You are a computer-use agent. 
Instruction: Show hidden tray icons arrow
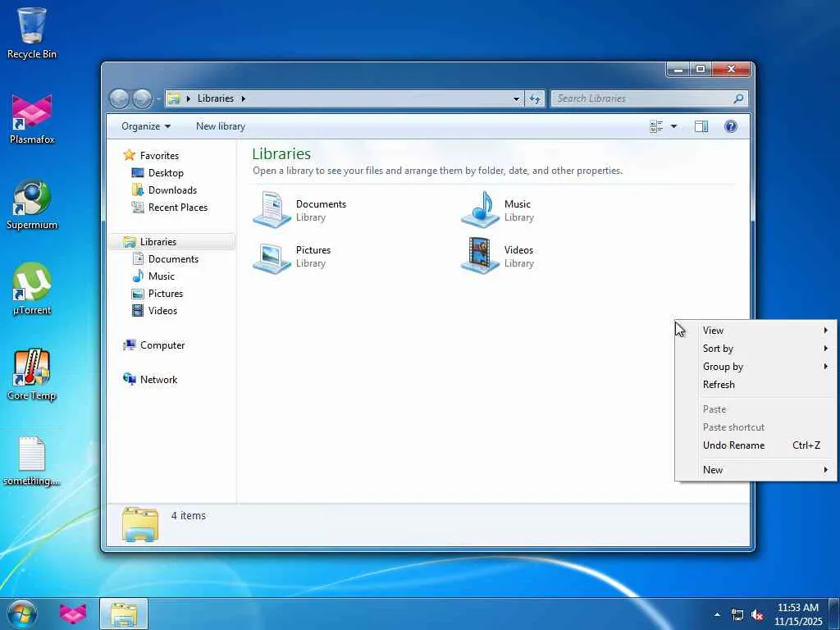(717, 614)
